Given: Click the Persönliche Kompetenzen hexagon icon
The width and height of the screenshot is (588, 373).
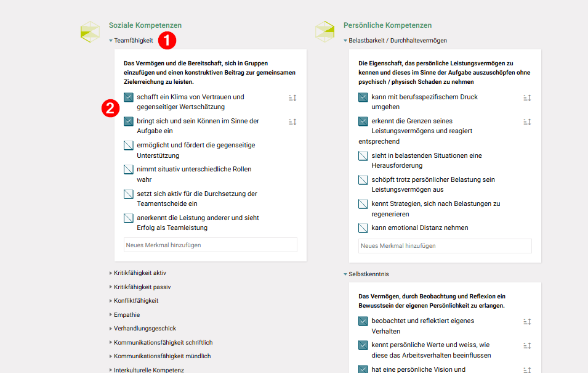Looking at the screenshot, I should point(324,31).
